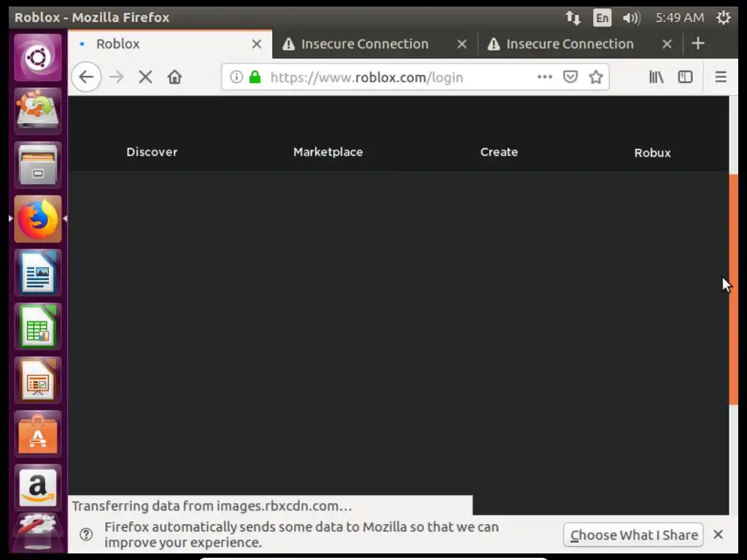747x560 pixels.
Task: Open Ubuntu Dash search from launcher
Action: tap(38, 58)
